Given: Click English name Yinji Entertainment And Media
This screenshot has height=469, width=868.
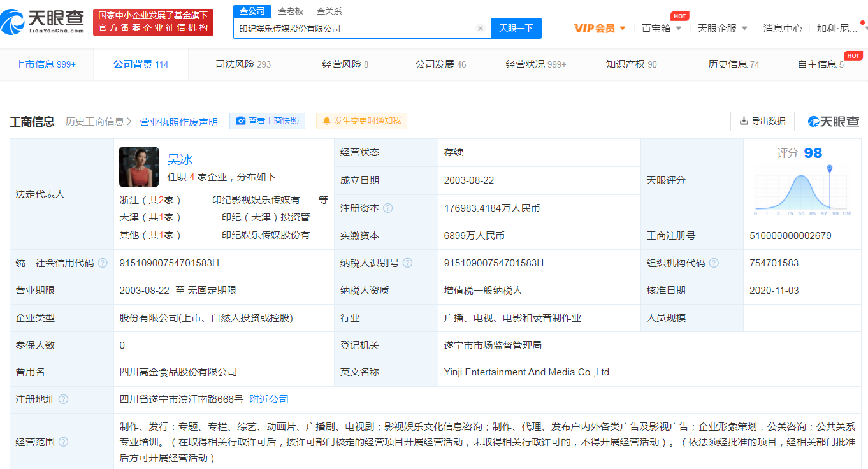Looking at the screenshot, I should point(528,372).
